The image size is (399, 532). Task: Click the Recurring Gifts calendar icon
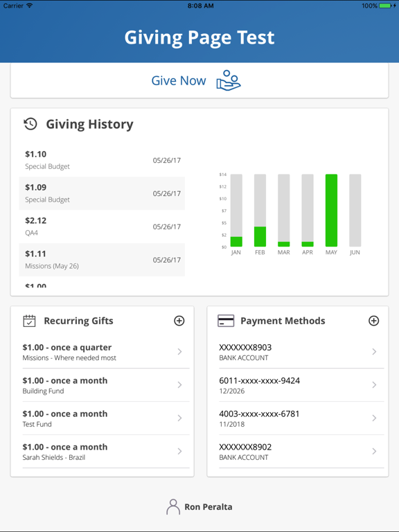(x=29, y=321)
